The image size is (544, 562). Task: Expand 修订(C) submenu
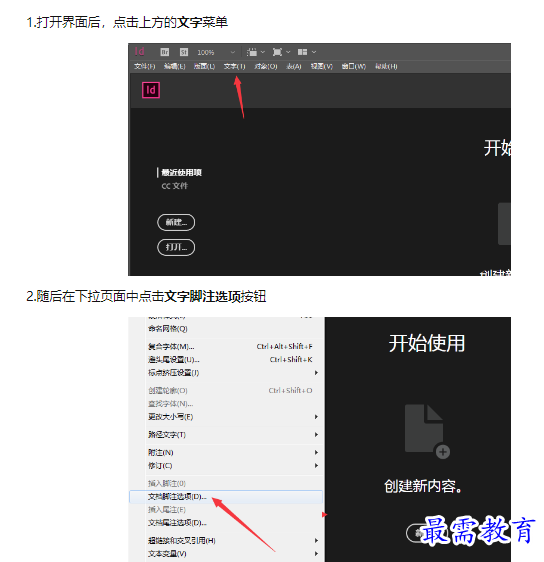(226, 466)
